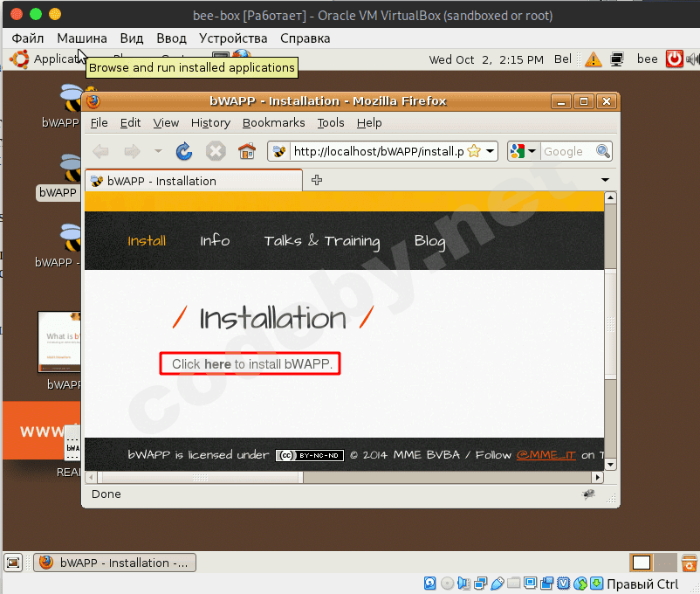700x594 pixels.
Task: Click the VirtualBox optical disc indicator
Action: coord(447,584)
